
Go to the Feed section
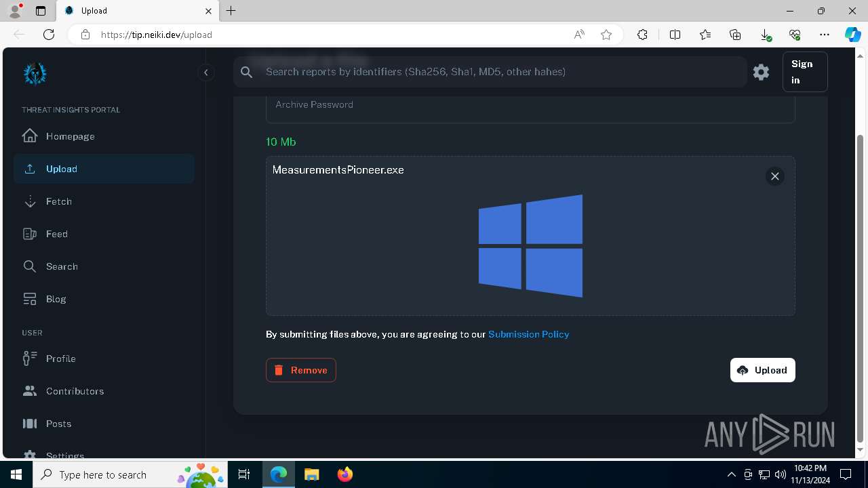[104, 234]
